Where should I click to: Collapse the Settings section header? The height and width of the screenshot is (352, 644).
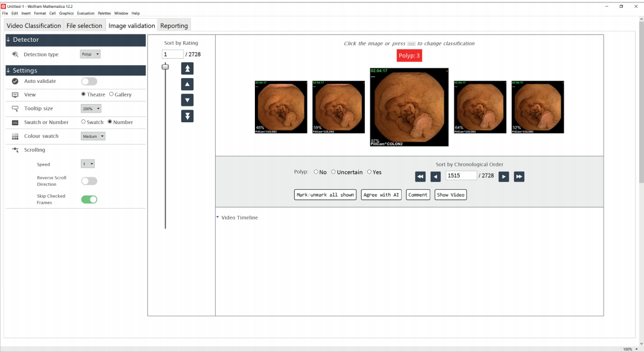coord(76,70)
